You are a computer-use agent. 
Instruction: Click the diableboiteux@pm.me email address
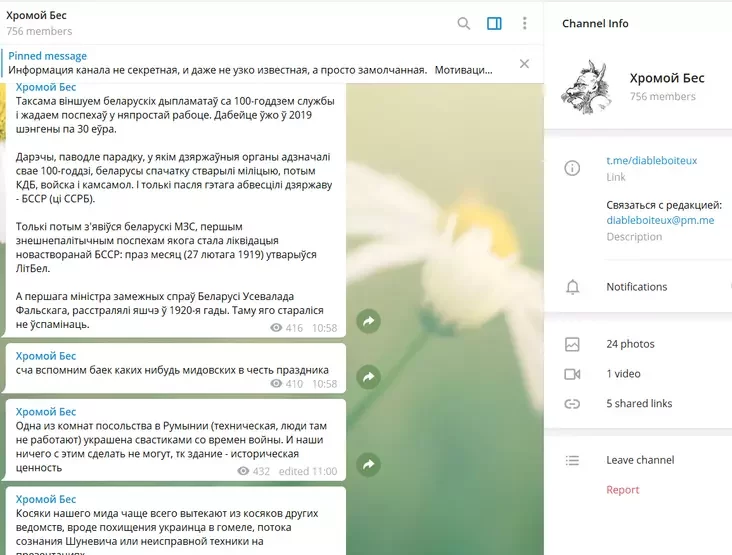(660, 220)
